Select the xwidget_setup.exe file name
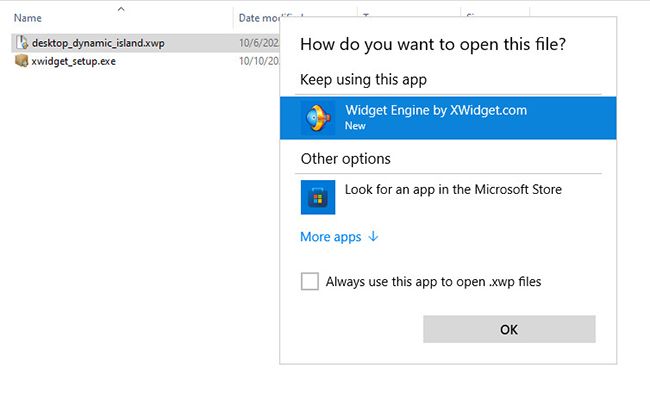Screen dimensions: 650x405 pyautogui.click(x=73, y=61)
